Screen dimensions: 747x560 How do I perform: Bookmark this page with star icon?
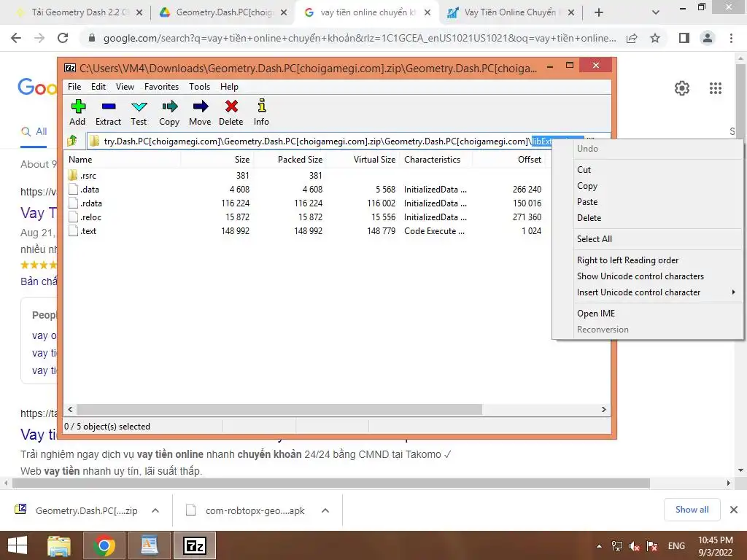pyautogui.click(x=655, y=38)
